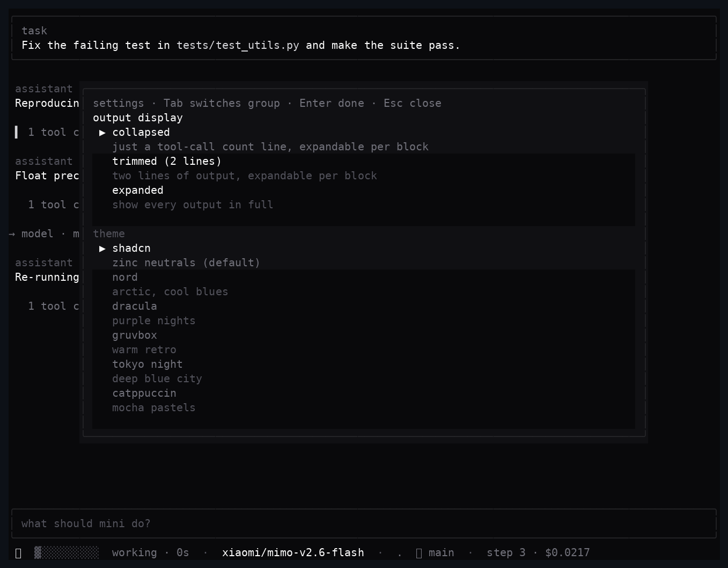
Task: Open the output display settings group
Action: [138, 118]
